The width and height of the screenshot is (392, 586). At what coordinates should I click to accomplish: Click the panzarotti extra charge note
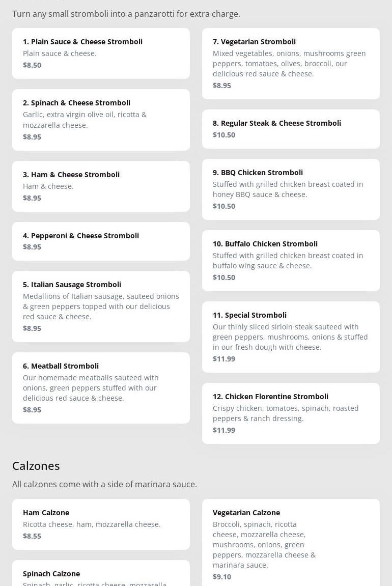tap(126, 14)
